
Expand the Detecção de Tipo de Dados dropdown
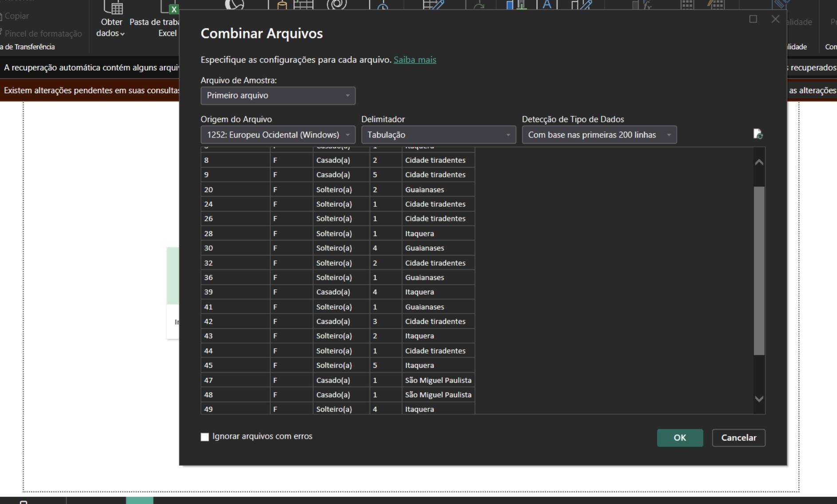point(599,134)
